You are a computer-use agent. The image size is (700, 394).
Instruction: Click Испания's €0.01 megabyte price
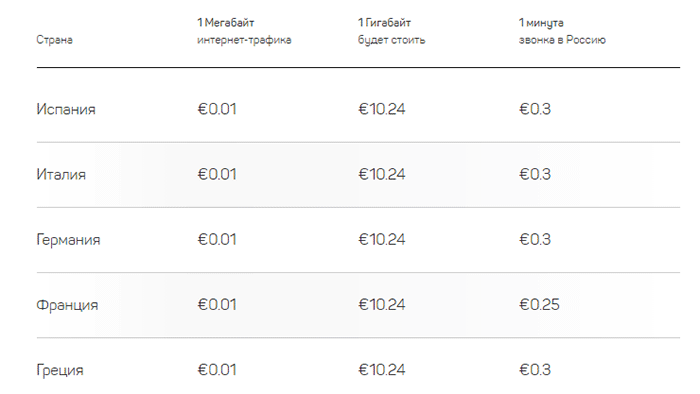pyautogui.click(x=217, y=109)
